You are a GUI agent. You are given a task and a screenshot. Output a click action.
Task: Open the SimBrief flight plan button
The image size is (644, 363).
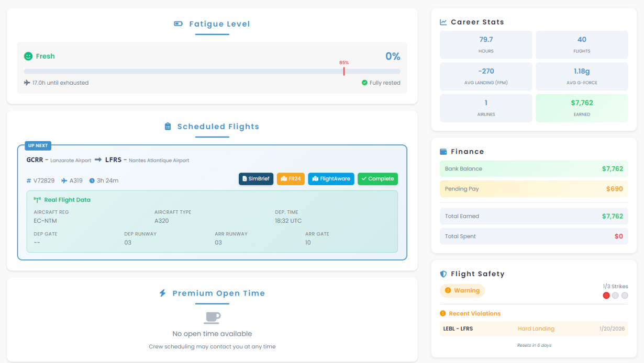click(x=256, y=179)
